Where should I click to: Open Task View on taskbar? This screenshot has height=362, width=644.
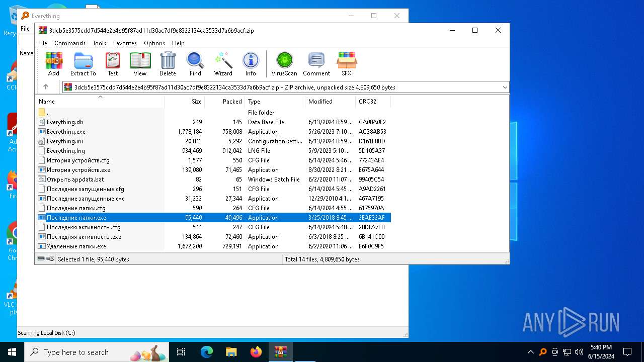[181, 352]
